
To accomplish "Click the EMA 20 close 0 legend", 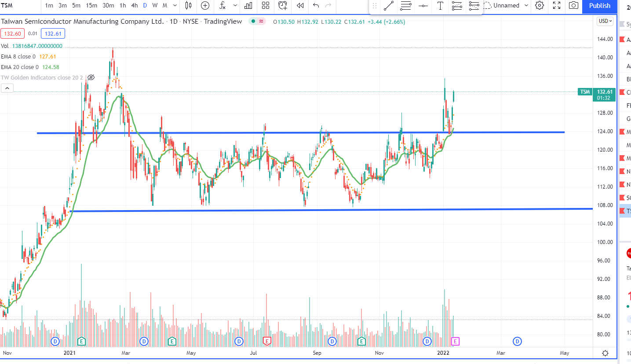I will tap(20, 67).
